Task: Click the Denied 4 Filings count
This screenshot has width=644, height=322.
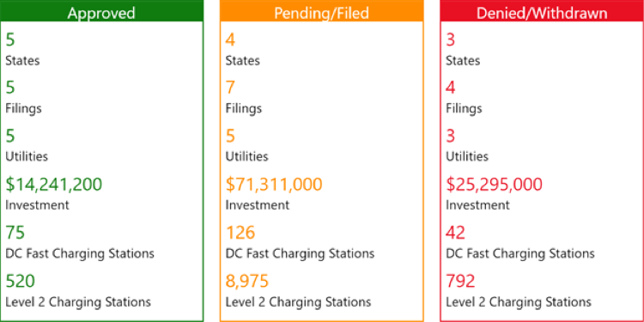Action: (x=451, y=88)
